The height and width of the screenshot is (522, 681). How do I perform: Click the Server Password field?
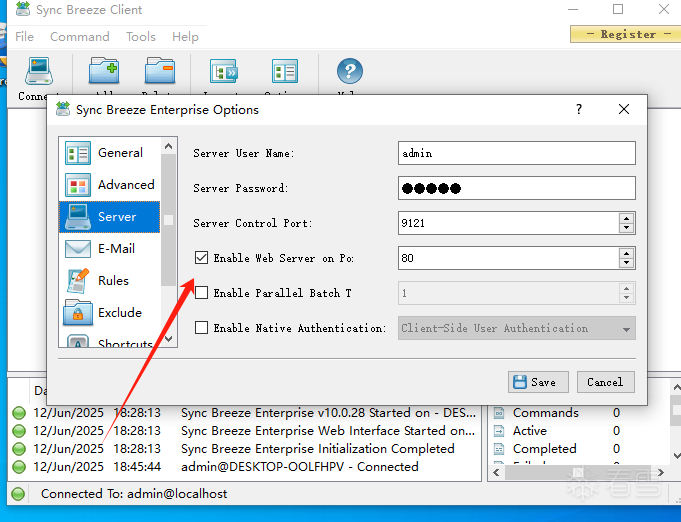517,188
